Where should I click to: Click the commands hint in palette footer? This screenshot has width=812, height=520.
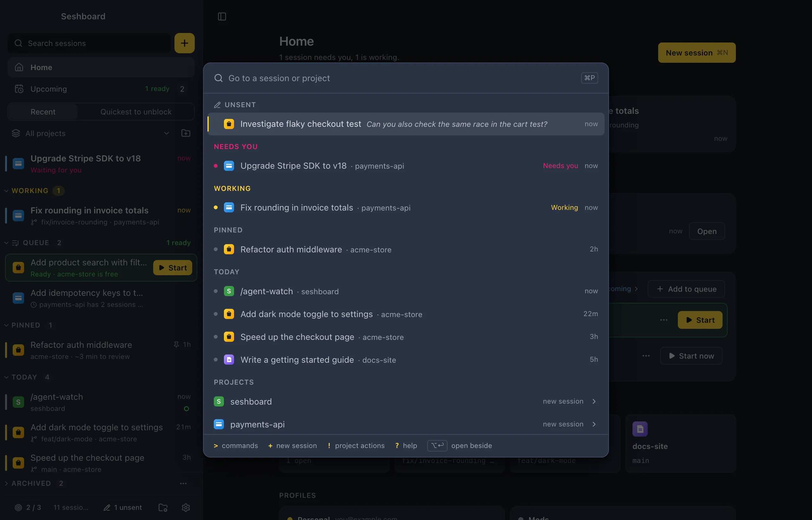(x=236, y=445)
